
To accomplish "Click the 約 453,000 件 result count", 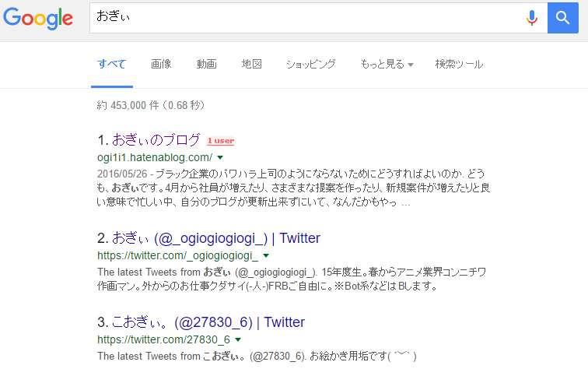I will [151, 105].
